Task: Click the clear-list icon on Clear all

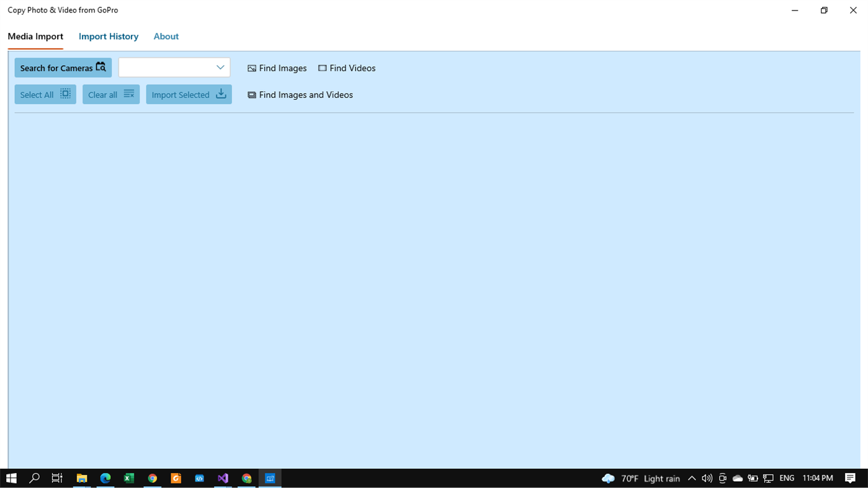Action: point(129,94)
